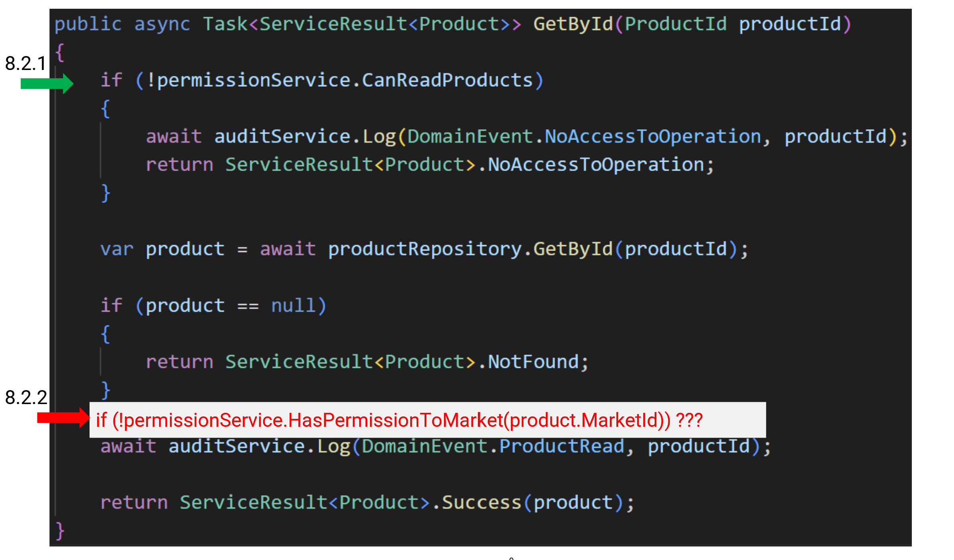Screen dimensions: 954x560
Task: Click CanReadProducts in the if condition
Action: point(447,80)
